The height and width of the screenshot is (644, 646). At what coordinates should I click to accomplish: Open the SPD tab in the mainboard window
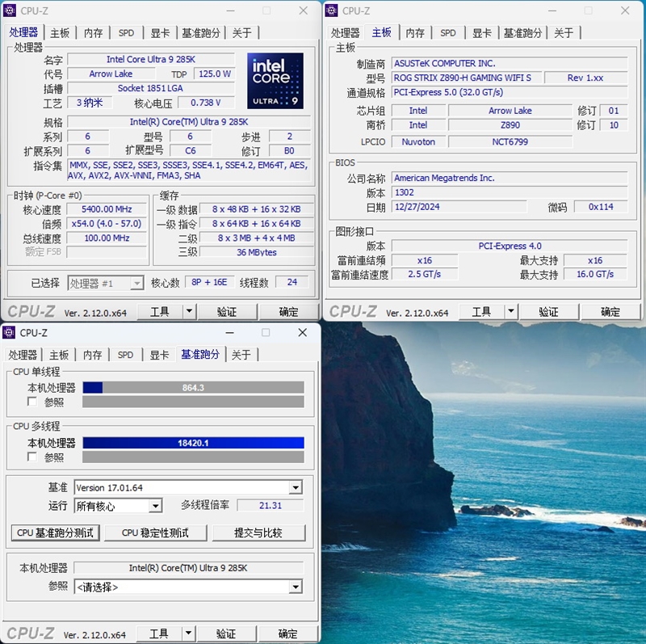pyautogui.click(x=448, y=33)
